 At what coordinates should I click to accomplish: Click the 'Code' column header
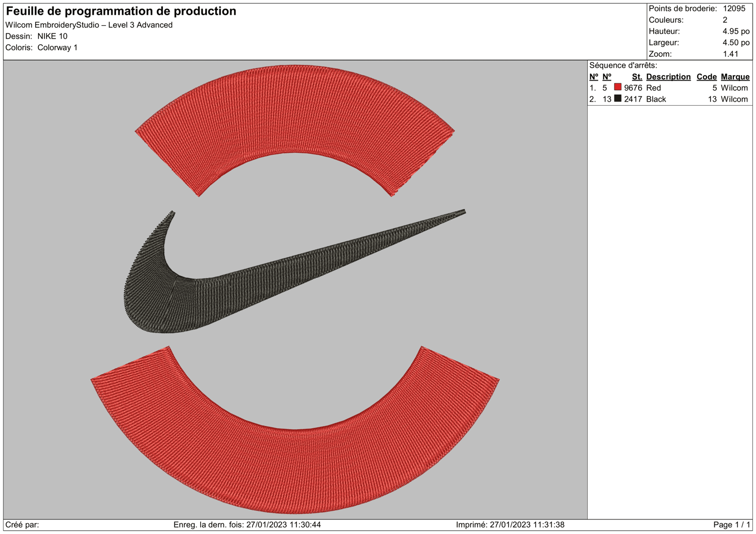[x=707, y=77]
